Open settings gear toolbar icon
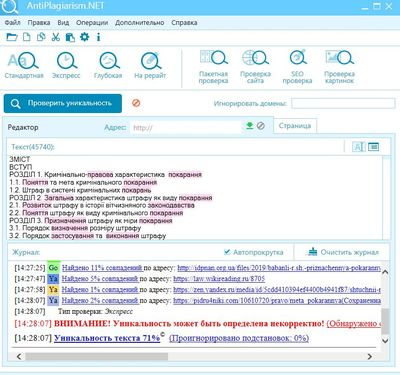 (85, 37)
